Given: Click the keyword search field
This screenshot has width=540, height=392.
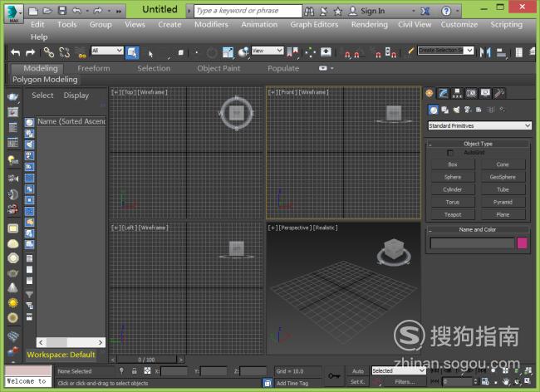Looking at the screenshot, I should (248, 11).
